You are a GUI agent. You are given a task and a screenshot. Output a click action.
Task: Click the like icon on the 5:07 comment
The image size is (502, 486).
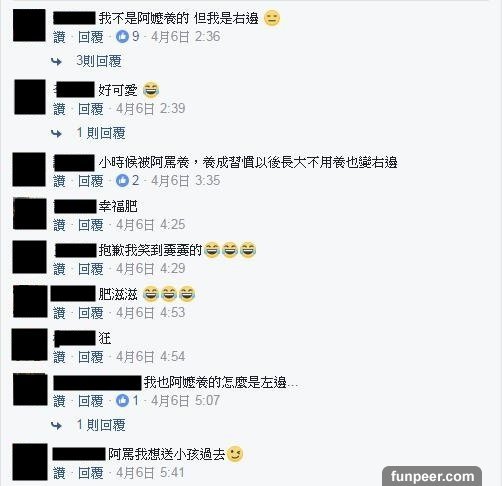pyautogui.click(x=122, y=400)
